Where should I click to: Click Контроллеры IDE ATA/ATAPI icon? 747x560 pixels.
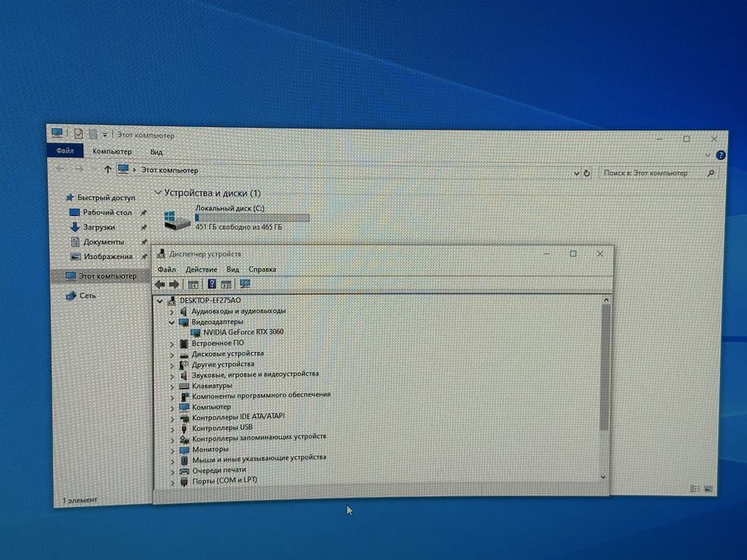coord(184,418)
